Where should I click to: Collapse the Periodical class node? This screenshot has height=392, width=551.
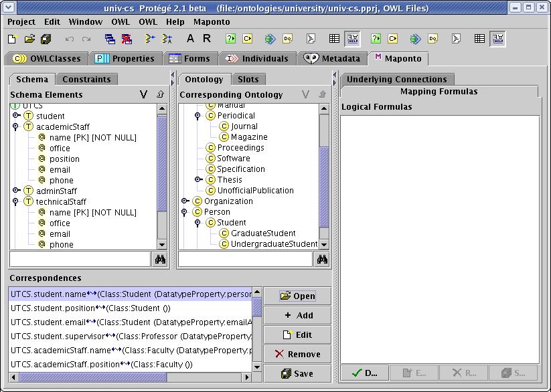coord(198,115)
